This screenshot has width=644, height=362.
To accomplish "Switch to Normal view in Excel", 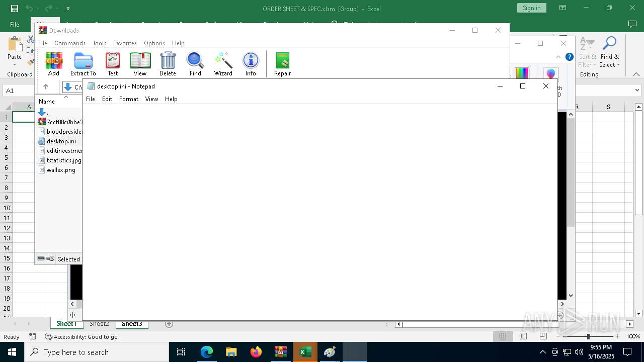I will click(503, 336).
